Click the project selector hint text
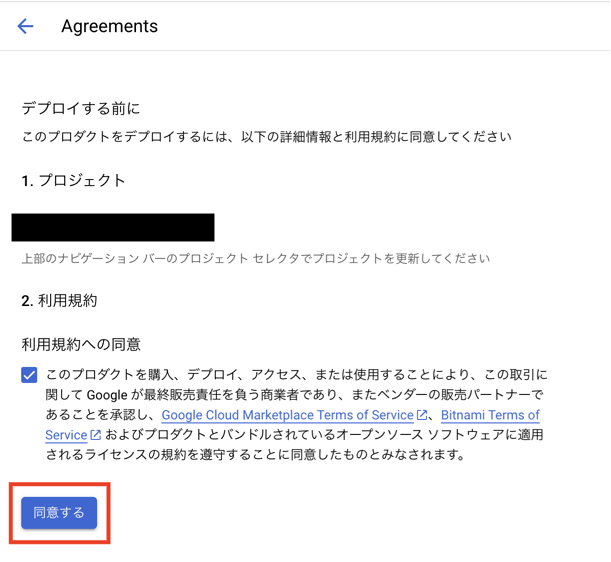Image resolution: width=611 pixels, height=562 pixels. (256, 258)
